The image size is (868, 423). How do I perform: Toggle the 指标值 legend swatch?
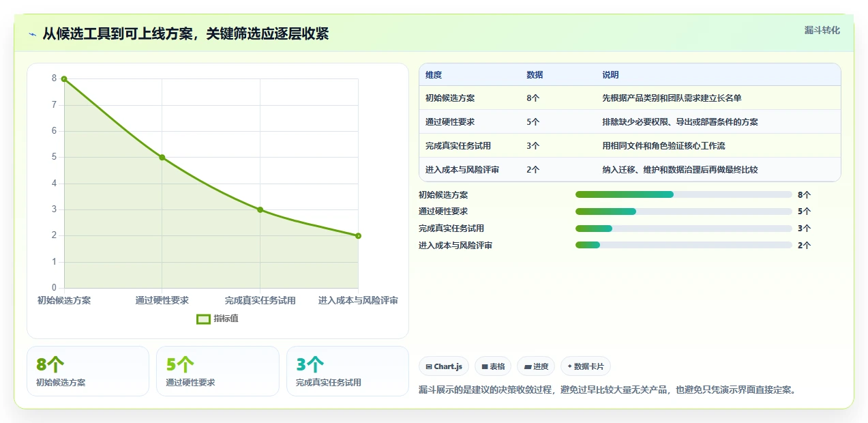tap(203, 319)
